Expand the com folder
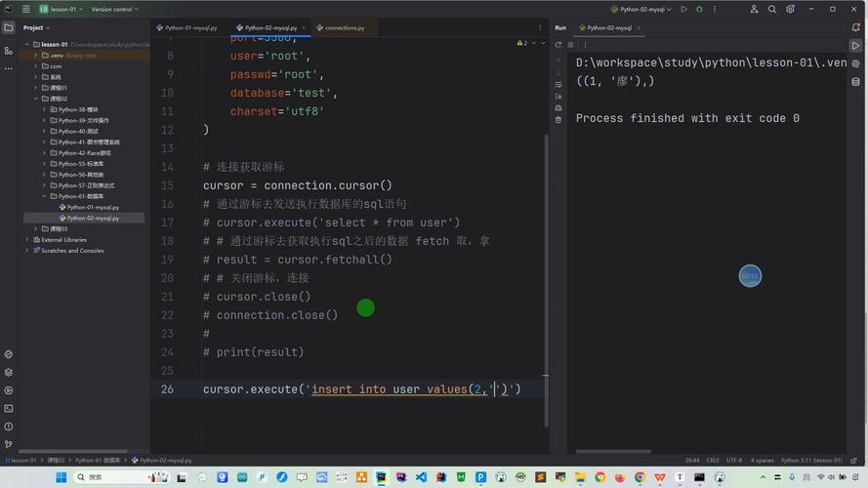Image resolution: width=868 pixels, height=488 pixels. coord(36,65)
